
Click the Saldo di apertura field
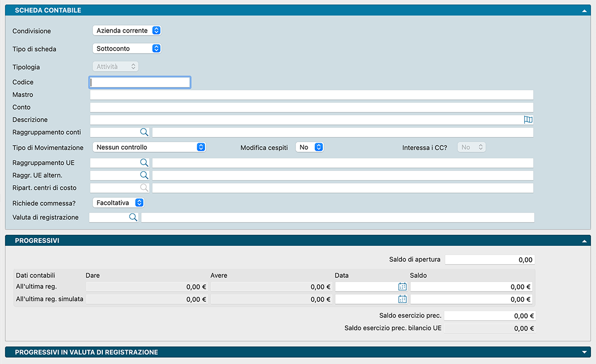pos(489,260)
